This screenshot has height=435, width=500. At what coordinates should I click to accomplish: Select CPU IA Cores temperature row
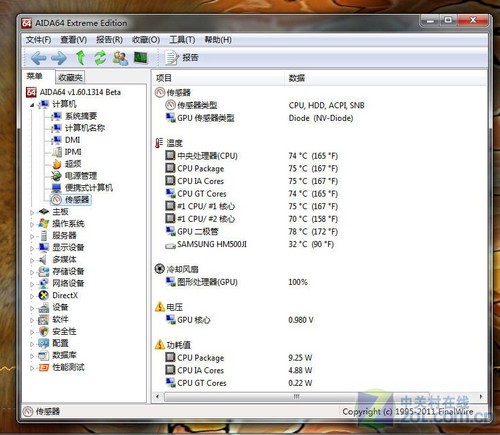tap(252, 181)
